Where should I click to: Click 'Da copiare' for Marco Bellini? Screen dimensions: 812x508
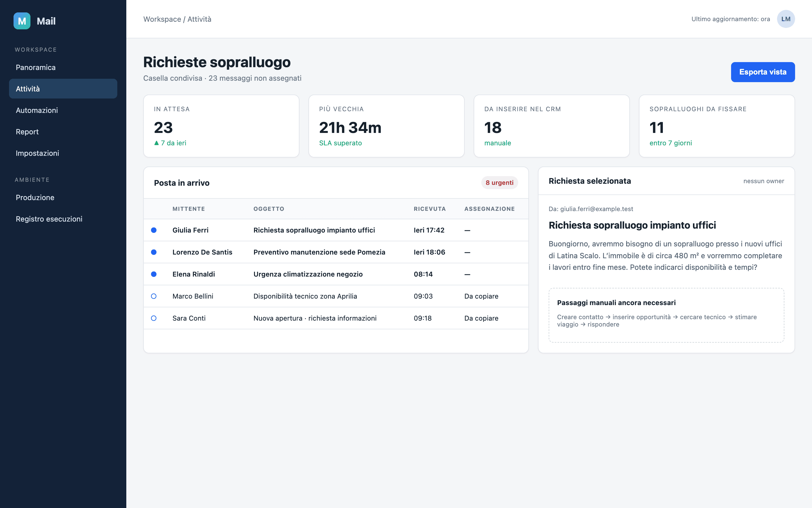click(x=481, y=296)
